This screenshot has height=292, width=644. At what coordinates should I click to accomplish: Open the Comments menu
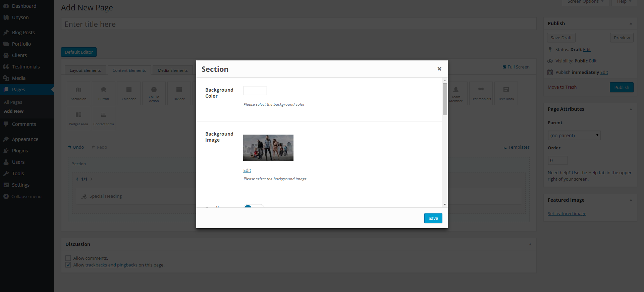click(x=27, y=124)
